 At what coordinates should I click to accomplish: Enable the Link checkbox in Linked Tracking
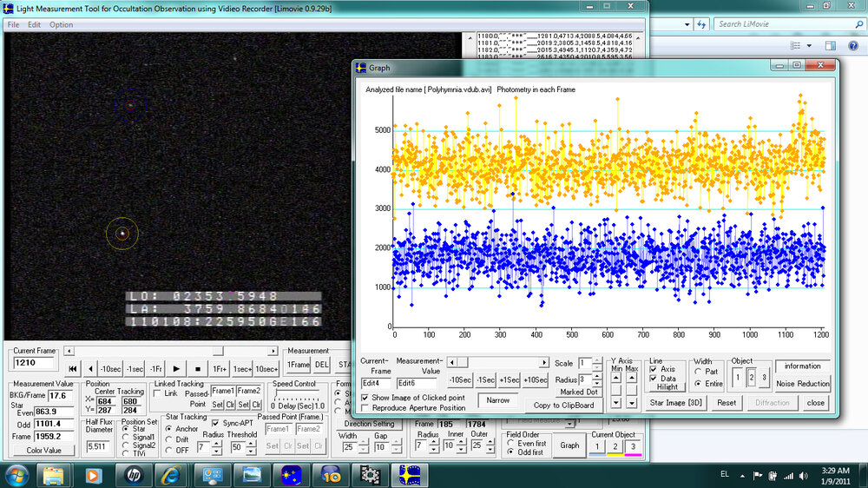click(x=158, y=393)
